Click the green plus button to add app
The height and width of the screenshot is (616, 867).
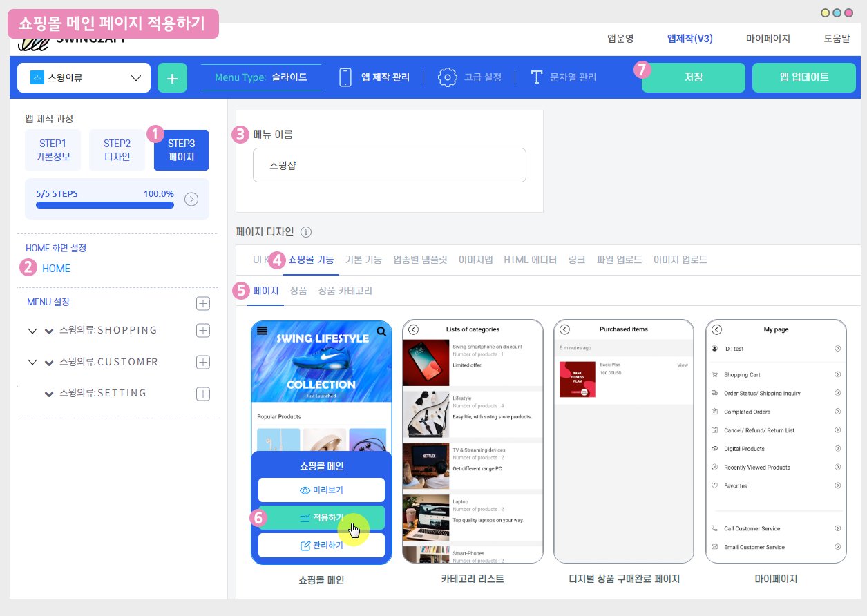pos(172,78)
